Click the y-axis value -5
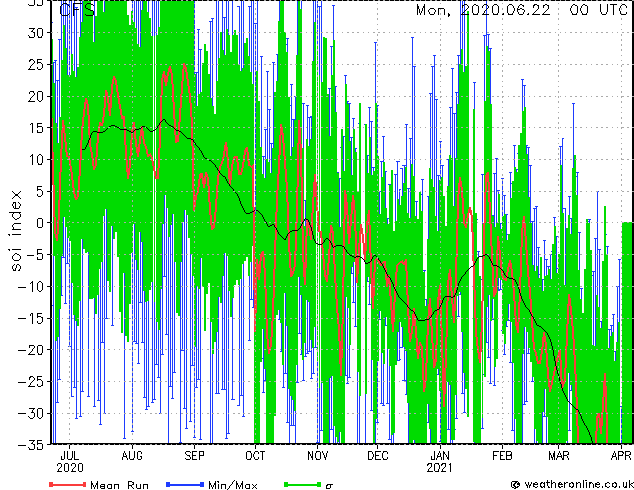 tap(35, 255)
